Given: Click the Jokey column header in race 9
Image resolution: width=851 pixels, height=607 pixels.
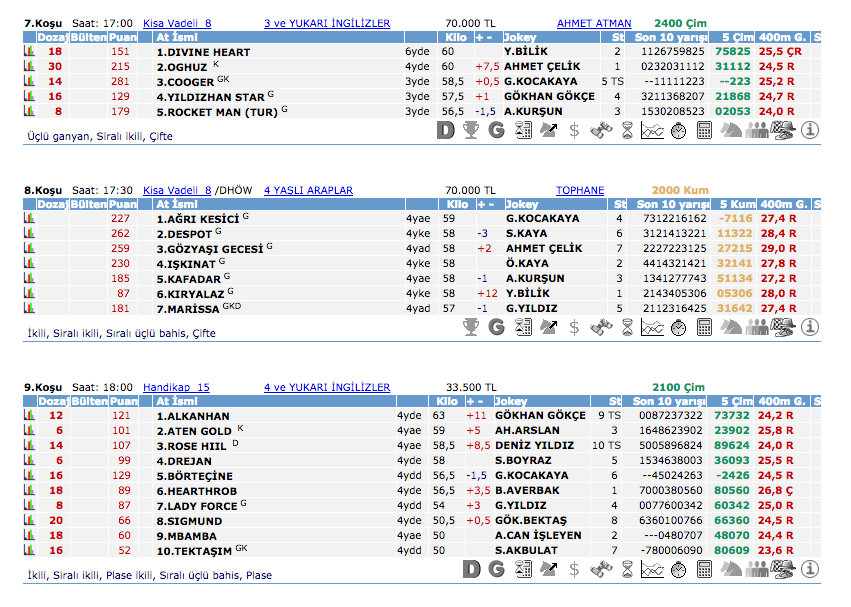Looking at the screenshot, I should (x=522, y=401).
